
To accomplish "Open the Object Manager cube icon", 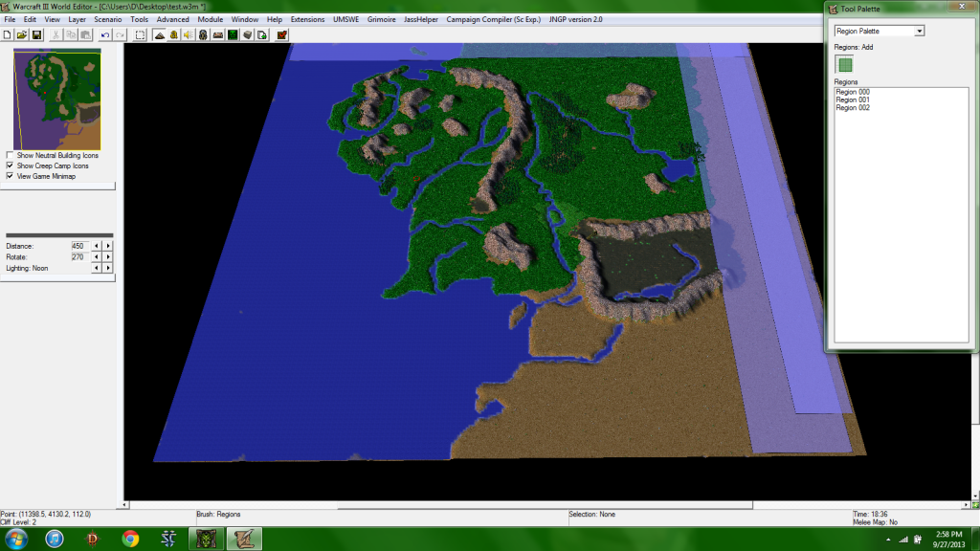I will click(x=248, y=35).
